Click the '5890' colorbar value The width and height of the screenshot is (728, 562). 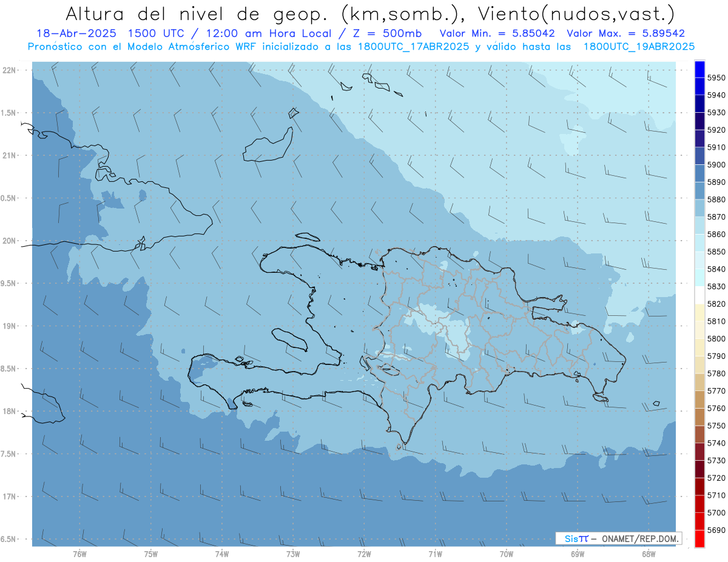pyautogui.click(x=716, y=182)
